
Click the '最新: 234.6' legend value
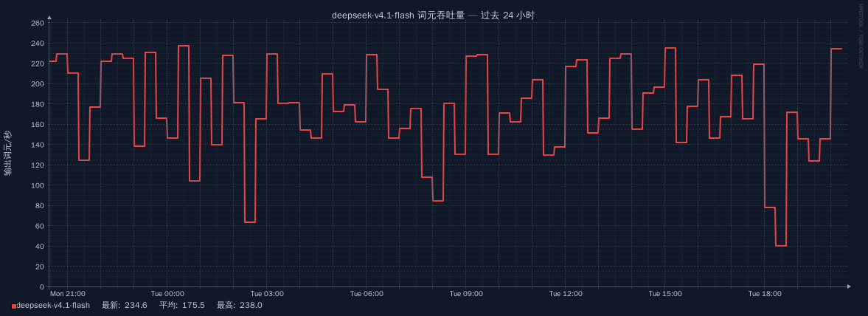pyautogui.click(x=125, y=306)
